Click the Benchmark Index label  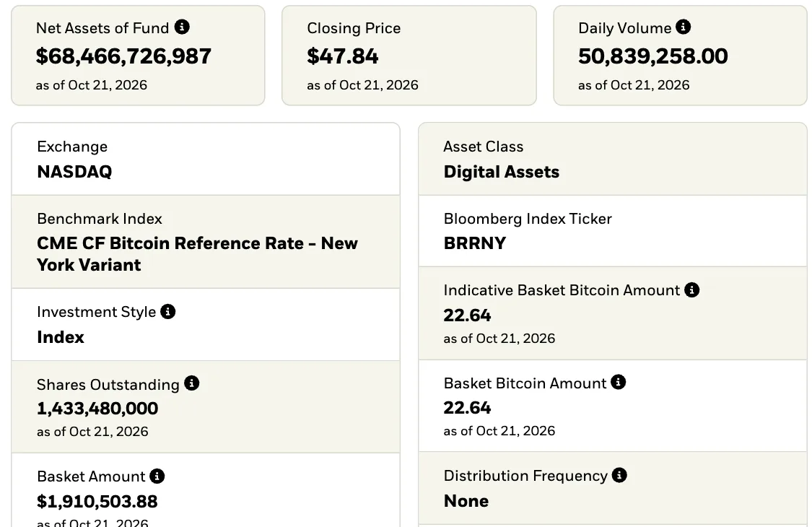pyautogui.click(x=100, y=219)
